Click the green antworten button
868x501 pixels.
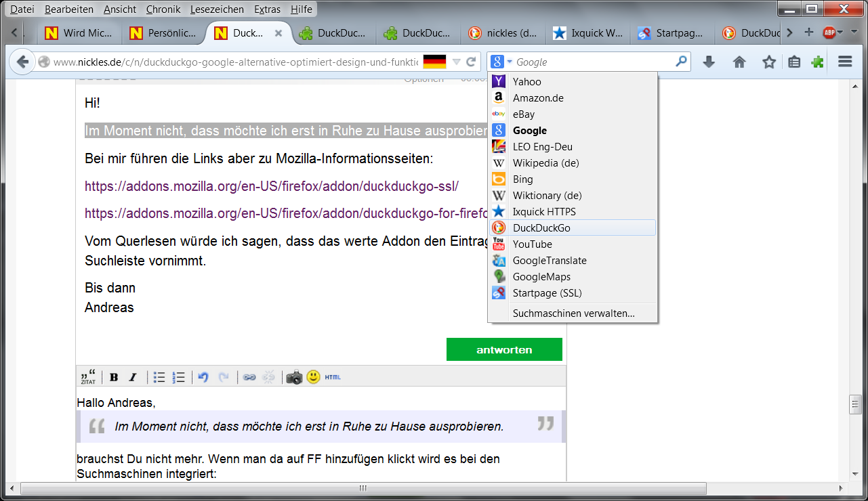(504, 349)
